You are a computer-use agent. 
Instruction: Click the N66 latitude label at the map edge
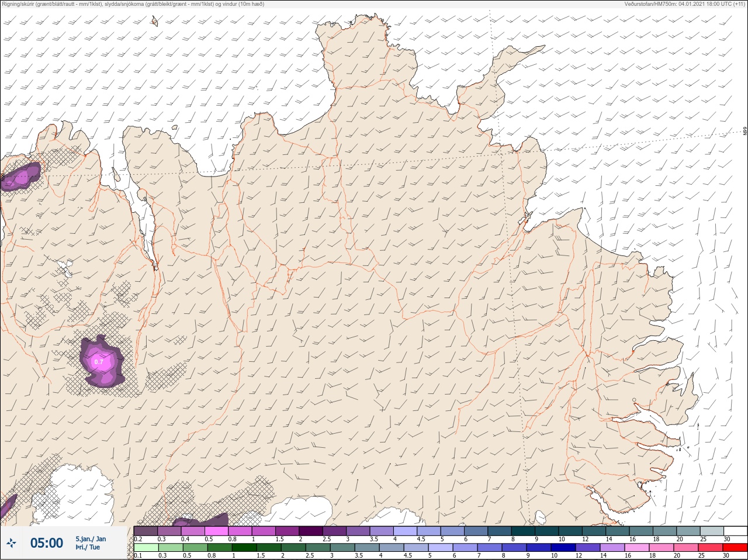tap(745, 132)
